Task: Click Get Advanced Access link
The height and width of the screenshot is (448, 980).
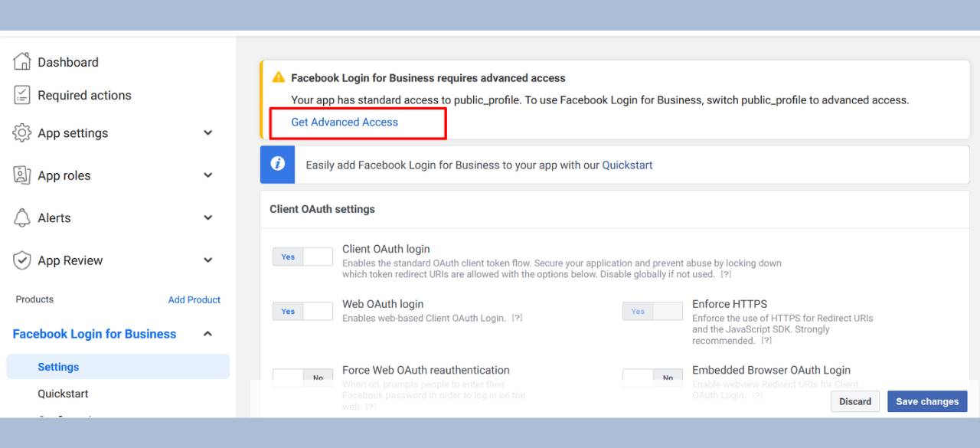Action: pos(345,122)
